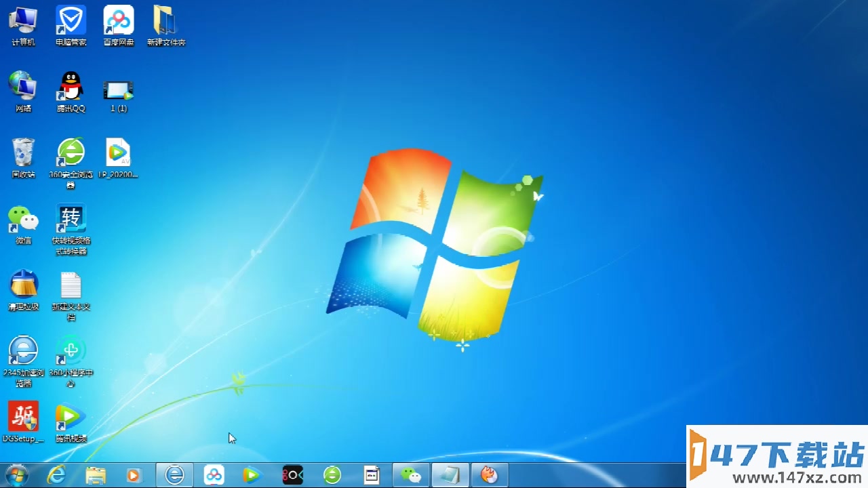The height and width of the screenshot is (488, 868).
Task: Launch Windows Media Player from taskbar
Action: tap(134, 475)
